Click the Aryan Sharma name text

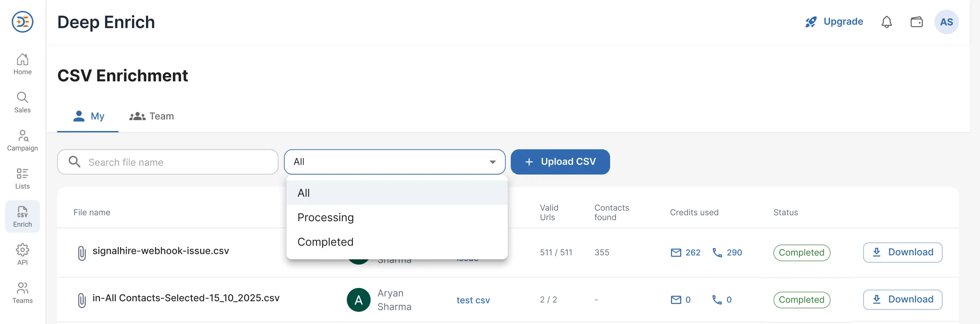pos(394,299)
